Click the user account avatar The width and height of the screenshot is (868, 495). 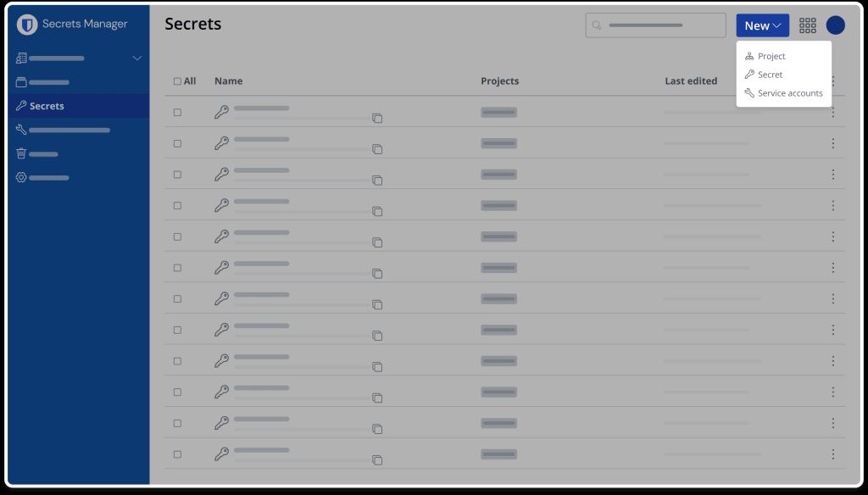[x=836, y=25]
